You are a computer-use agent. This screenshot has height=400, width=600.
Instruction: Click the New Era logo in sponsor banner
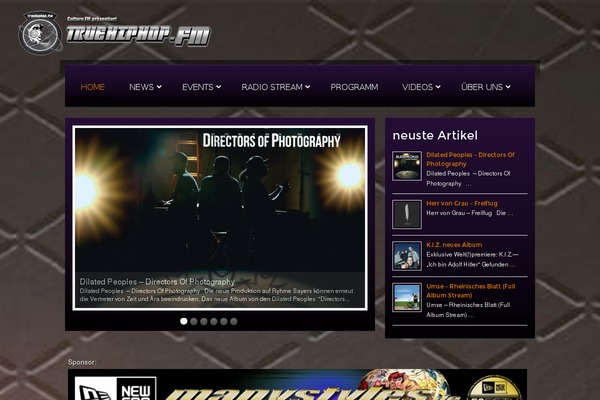pyautogui.click(x=115, y=388)
